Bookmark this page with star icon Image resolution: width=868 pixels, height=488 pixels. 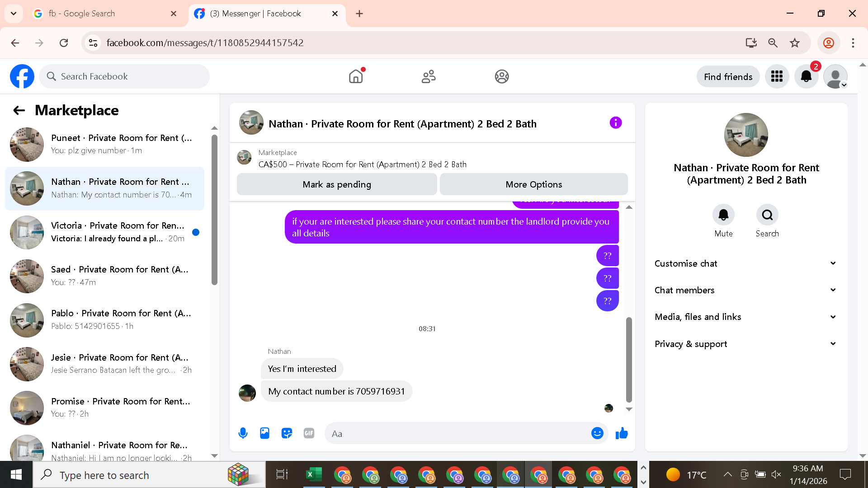[x=794, y=43]
